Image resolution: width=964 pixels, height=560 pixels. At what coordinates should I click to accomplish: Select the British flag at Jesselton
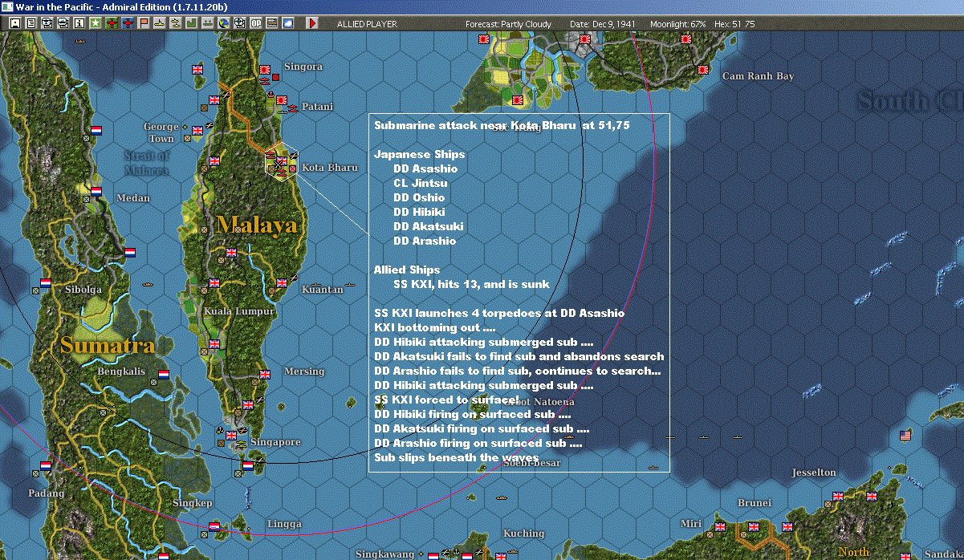838,496
